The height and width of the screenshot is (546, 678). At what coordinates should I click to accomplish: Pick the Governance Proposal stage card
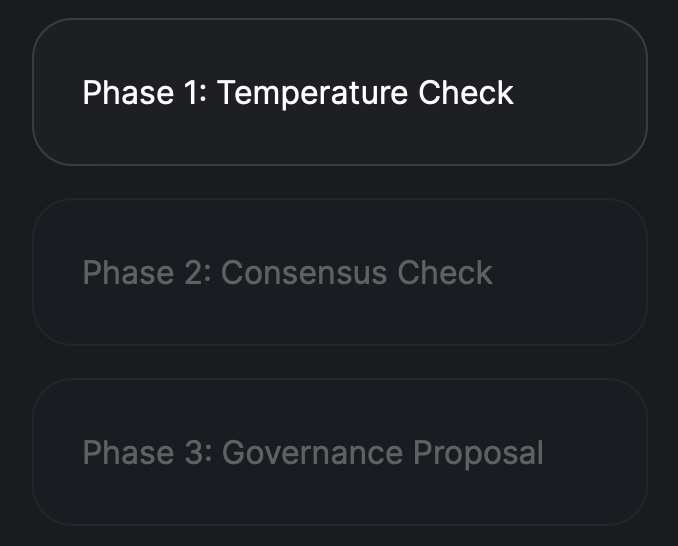340,452
